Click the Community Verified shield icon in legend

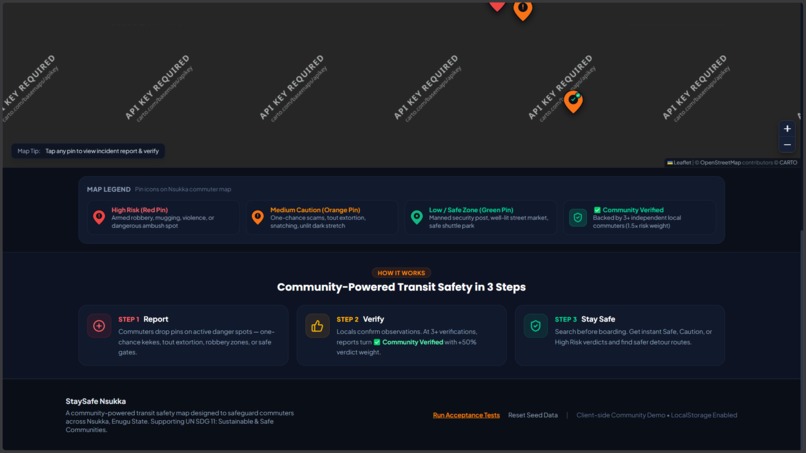click(x=578, y=218)
